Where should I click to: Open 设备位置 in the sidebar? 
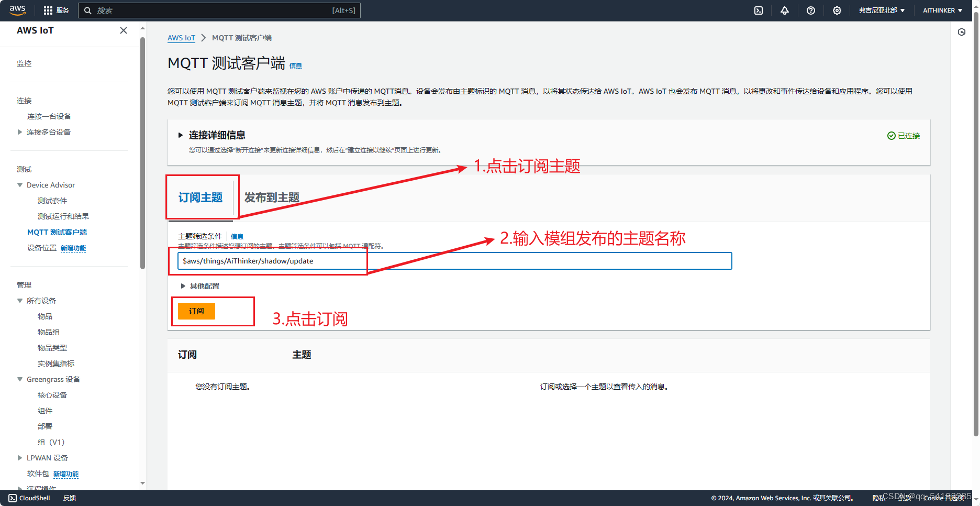tap(42, 248)
